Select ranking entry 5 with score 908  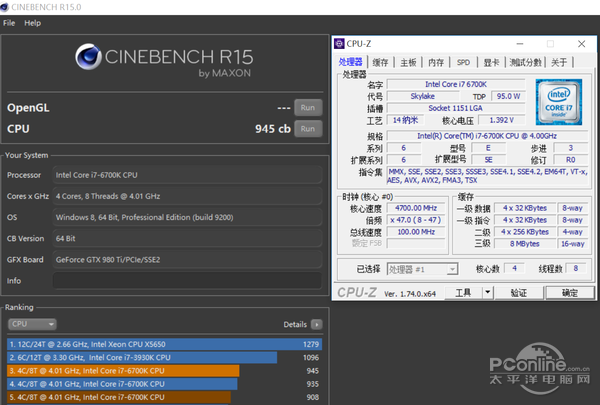(x=164, y=397)
